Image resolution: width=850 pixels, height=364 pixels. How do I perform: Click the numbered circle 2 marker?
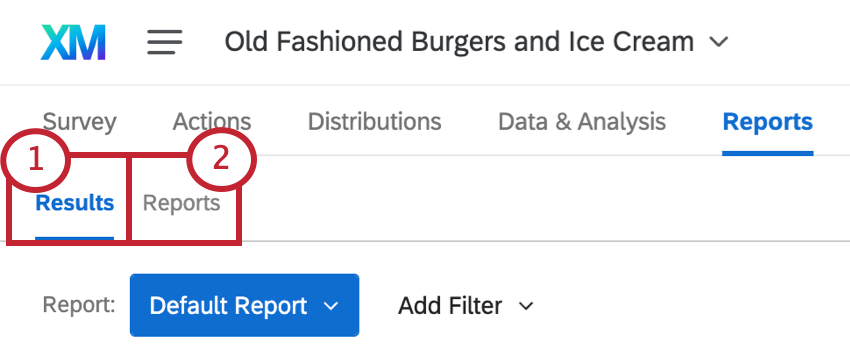221,159
